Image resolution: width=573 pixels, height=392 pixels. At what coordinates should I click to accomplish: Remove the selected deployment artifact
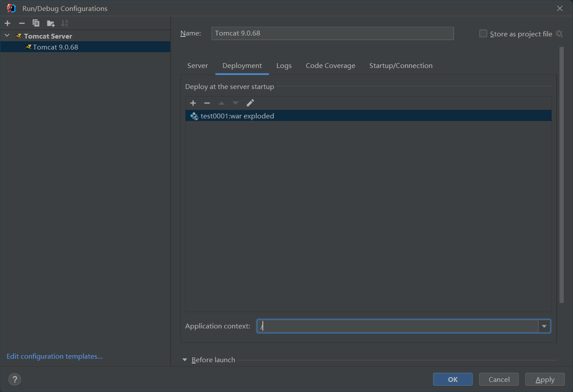207,103
